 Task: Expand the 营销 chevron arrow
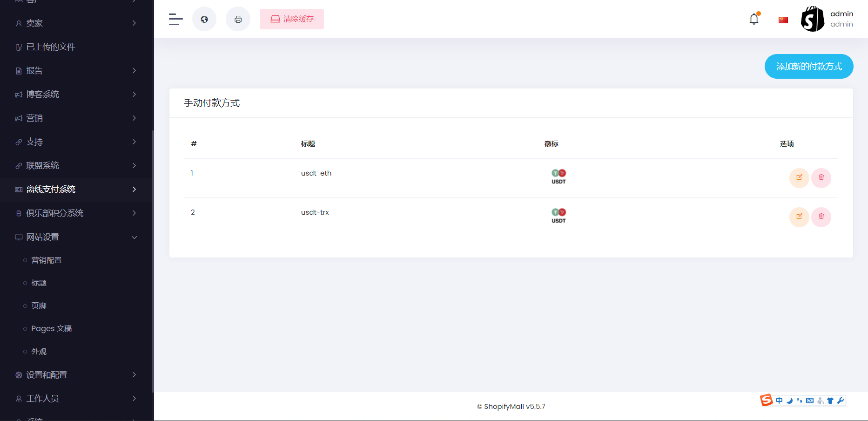(134, 118)
